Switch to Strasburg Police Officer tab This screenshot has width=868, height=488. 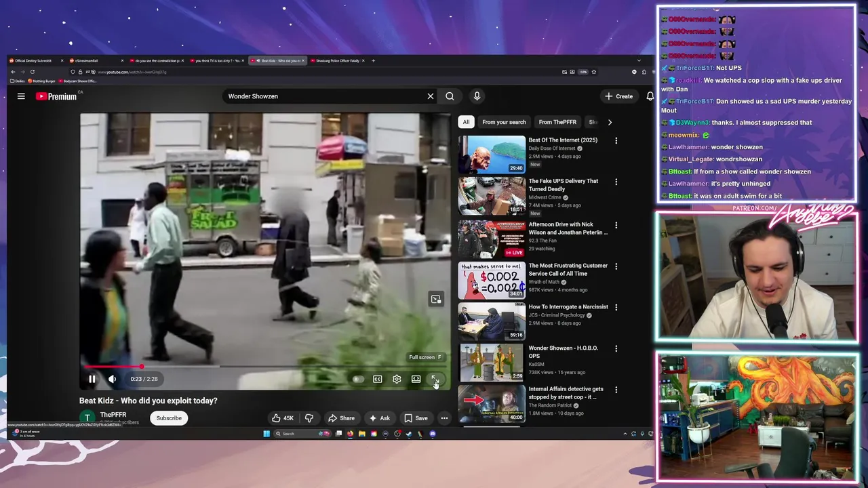tap(339, 60)
